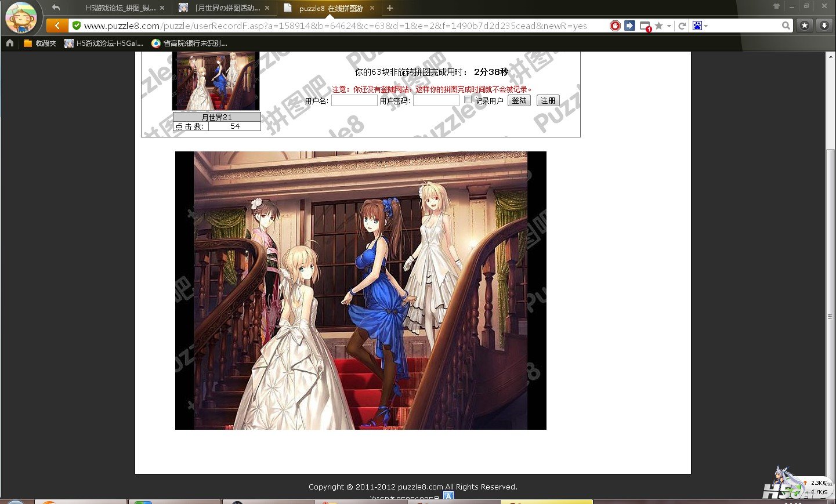Open the downloads arrow button

824,26
